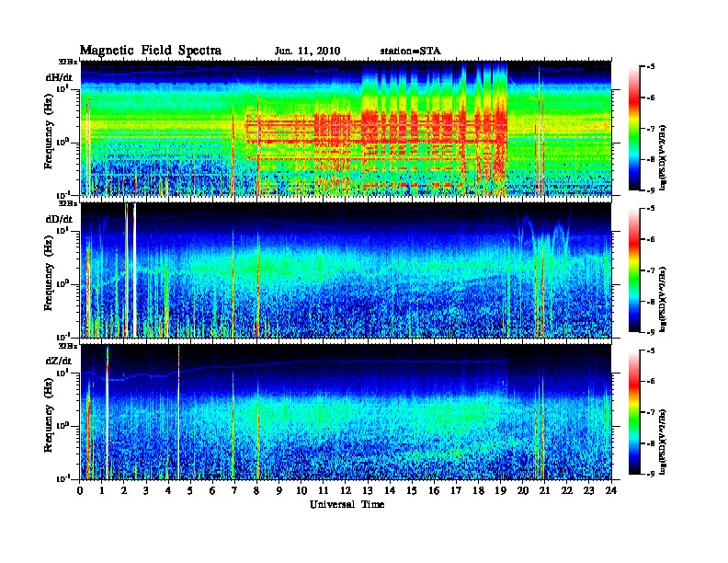Click the dZ/dt panel color scale bar
Image resolution: width=728 pixels, height=563 pixels.
tap(634, 412)
